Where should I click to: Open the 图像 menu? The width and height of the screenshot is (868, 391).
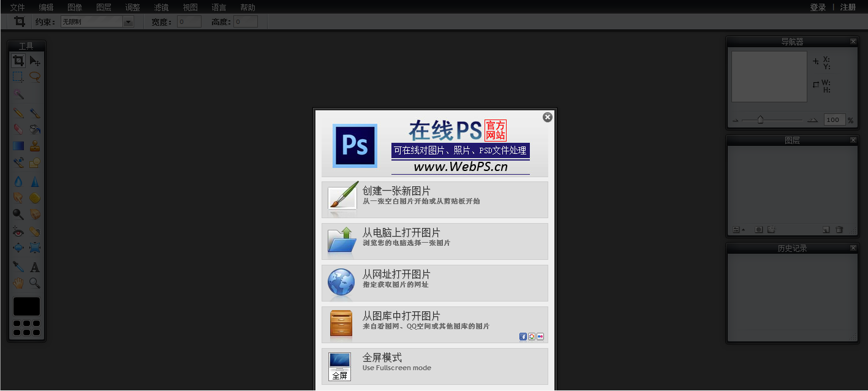click(x=75, y=7)
